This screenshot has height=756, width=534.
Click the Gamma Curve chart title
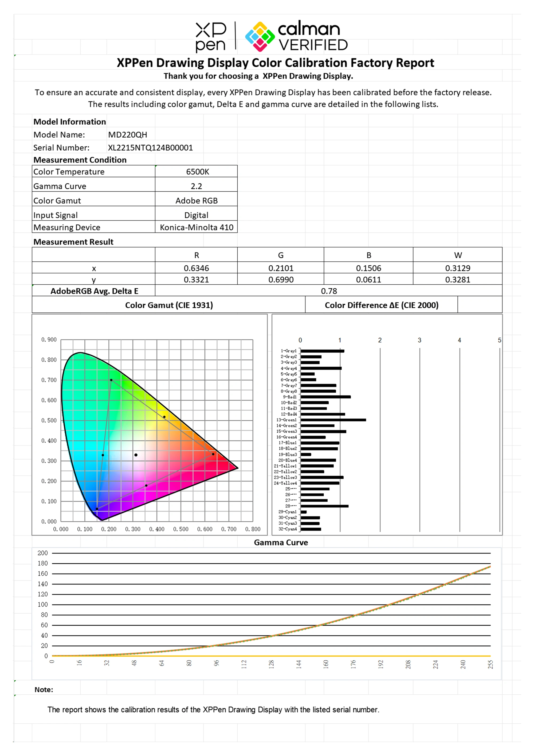(281, 542)
